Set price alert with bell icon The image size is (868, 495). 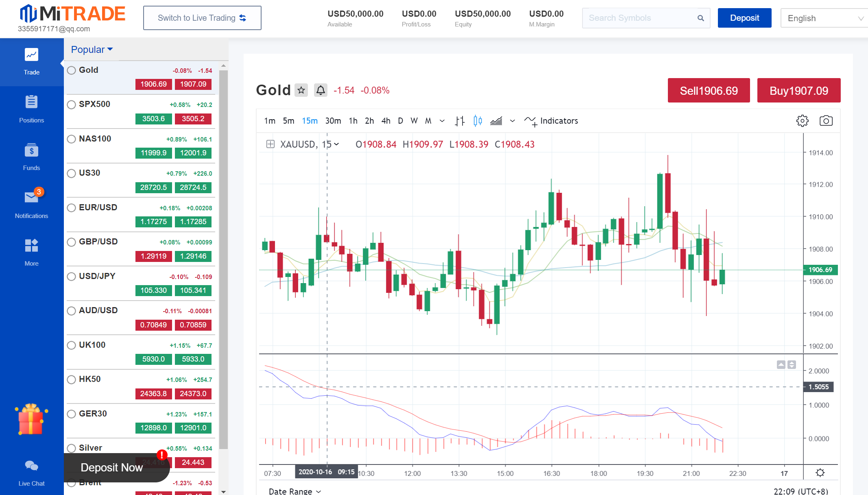click(321, 90)
